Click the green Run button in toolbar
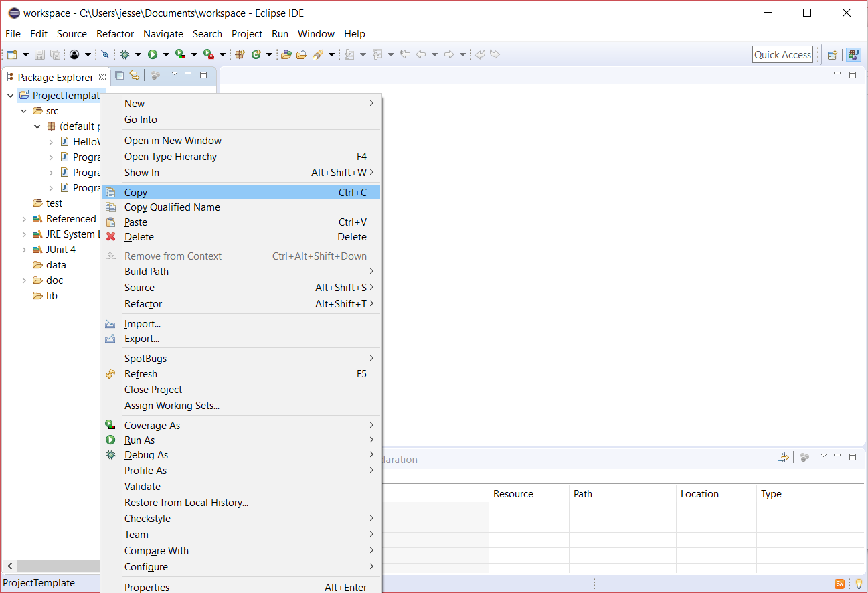 pyautogui.click(x=153, y=55)
